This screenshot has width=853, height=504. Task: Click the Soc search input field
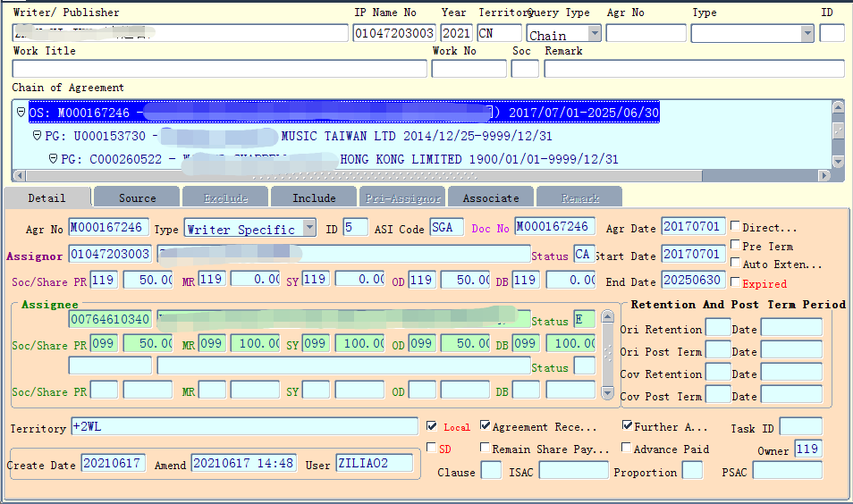coord(525,69)
